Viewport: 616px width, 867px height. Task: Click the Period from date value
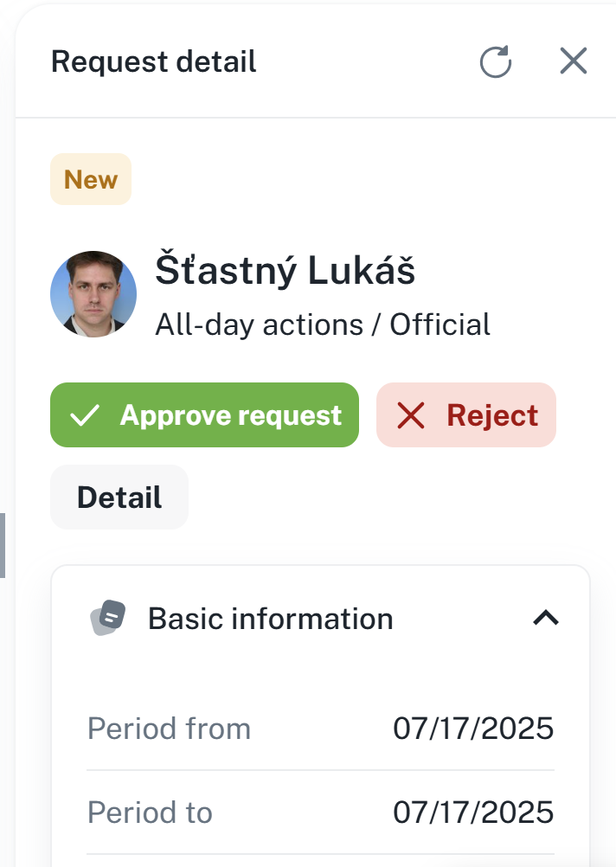pyautogui.click(x=473, y=729)
